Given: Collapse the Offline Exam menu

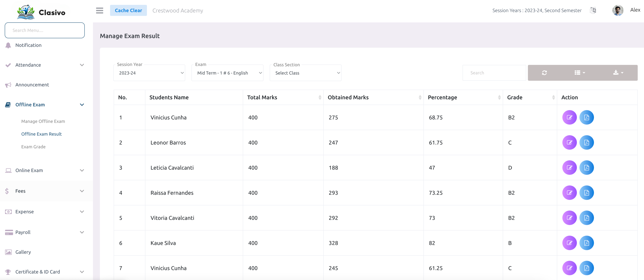Looking at the screenshot, I should click(44, 104).
